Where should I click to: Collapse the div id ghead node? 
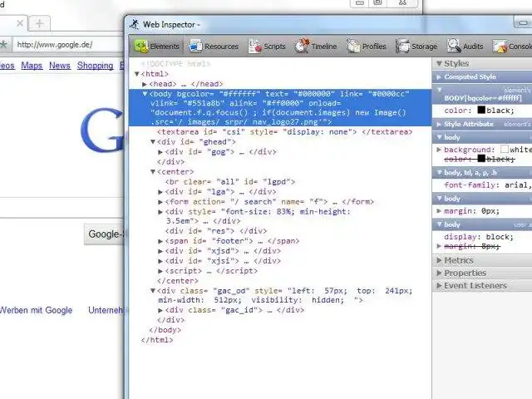point(153,142)
